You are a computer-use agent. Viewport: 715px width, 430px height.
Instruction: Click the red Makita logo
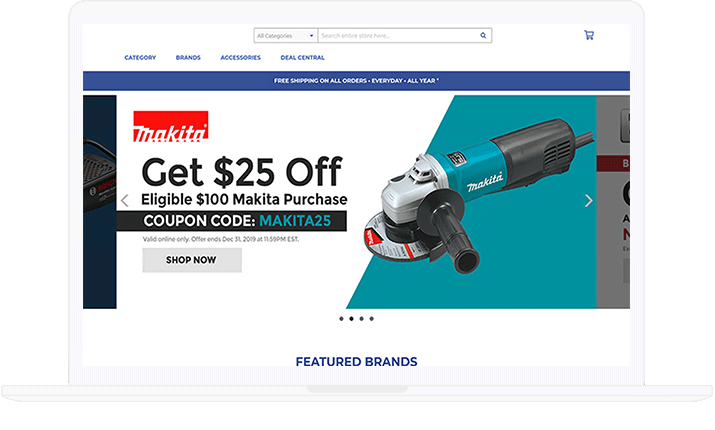point(171,126)
